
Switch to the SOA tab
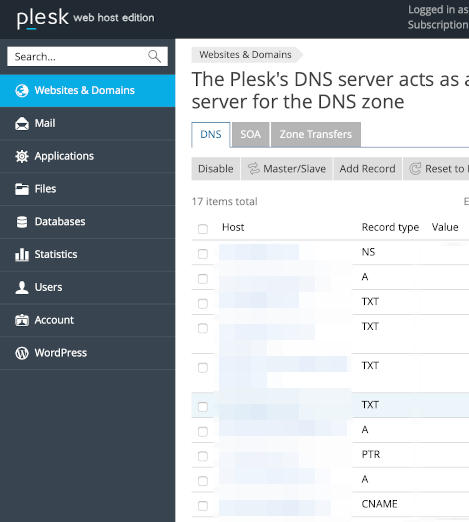coord(251,135)
